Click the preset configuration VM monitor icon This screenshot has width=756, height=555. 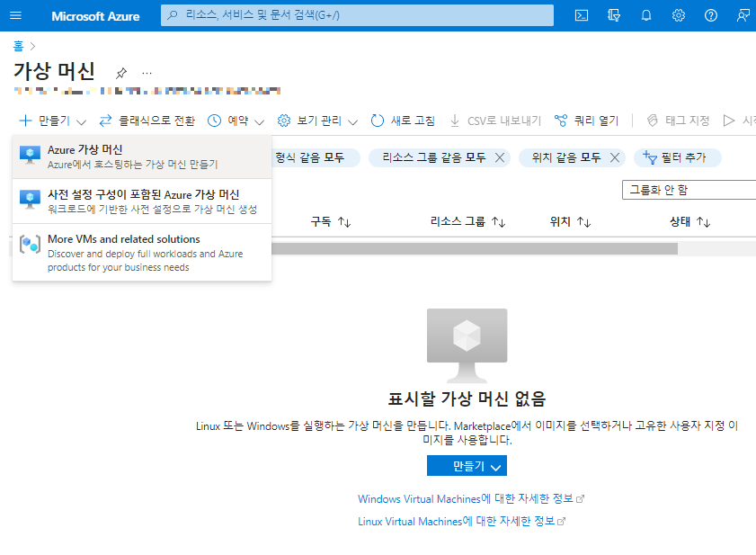click(30, 200)
